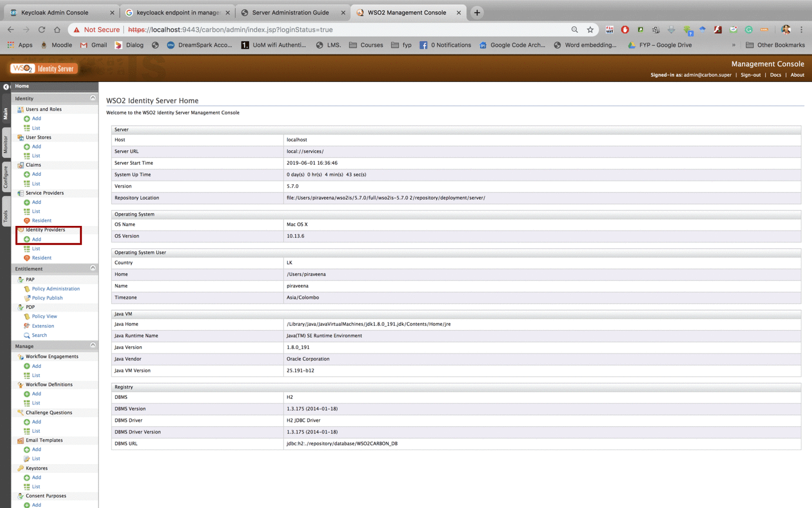
Task: Click the Apps bookmarks shortcut
Action: pyautogui.click(x=20, y=45)
